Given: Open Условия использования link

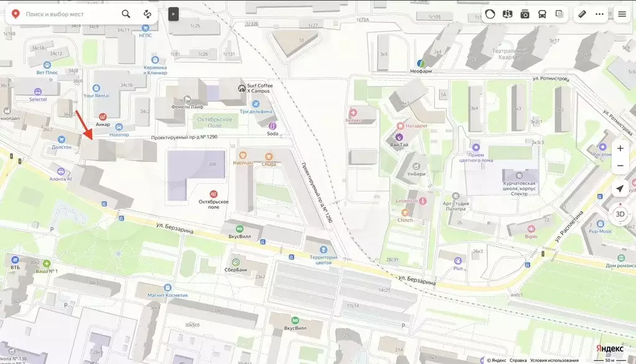Looking at the screenshot, I should [x=554, y=360].
